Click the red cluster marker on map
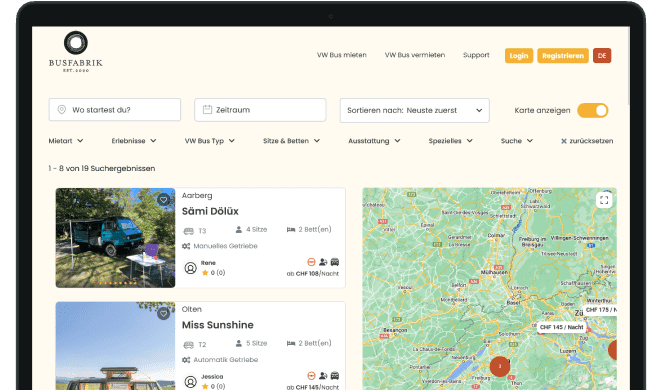This screenshot has width=662, height=390. (x=500, y=366)
